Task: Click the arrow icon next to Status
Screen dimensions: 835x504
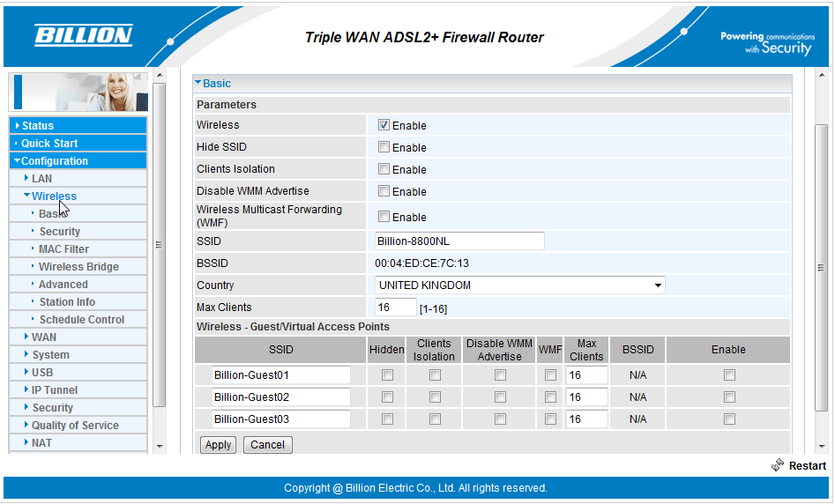Action: [x=17, y=126]
